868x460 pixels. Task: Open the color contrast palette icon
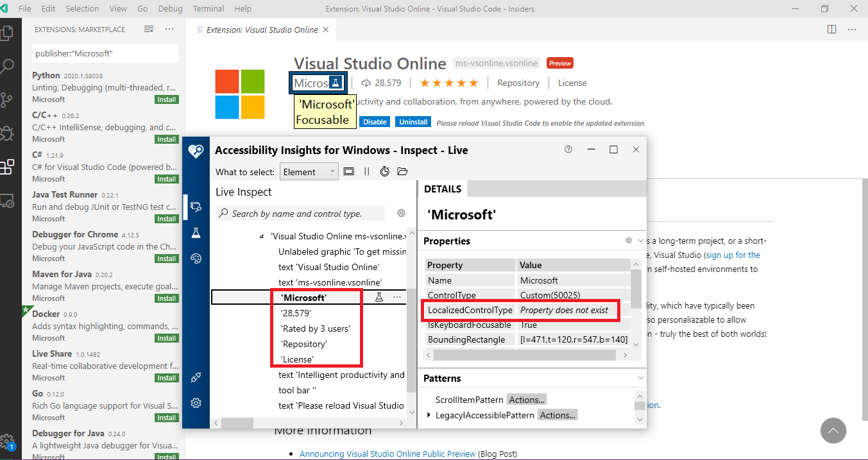[x=196, y=259]
